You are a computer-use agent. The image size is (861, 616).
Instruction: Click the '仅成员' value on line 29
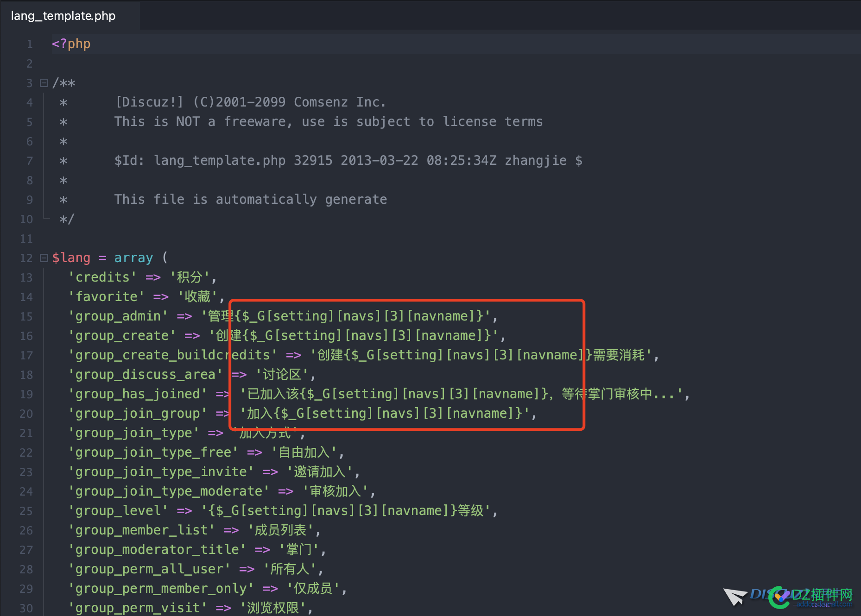(x=313, y=588)
